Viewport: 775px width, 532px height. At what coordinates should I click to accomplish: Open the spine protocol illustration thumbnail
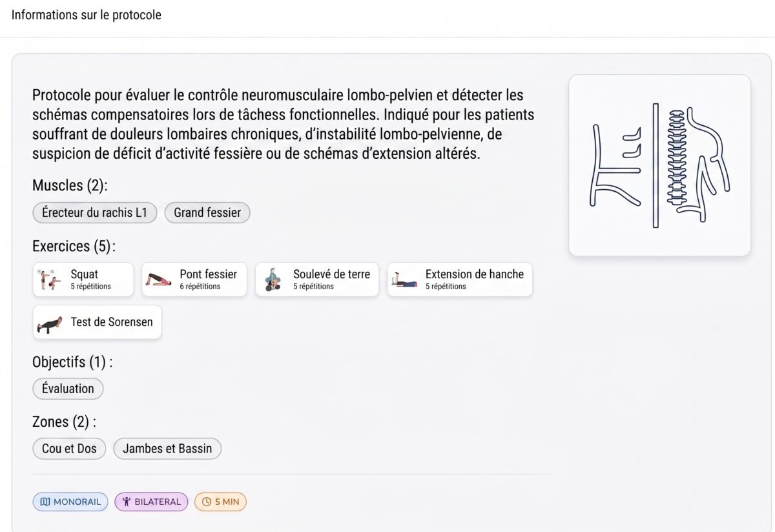point(659,165)
